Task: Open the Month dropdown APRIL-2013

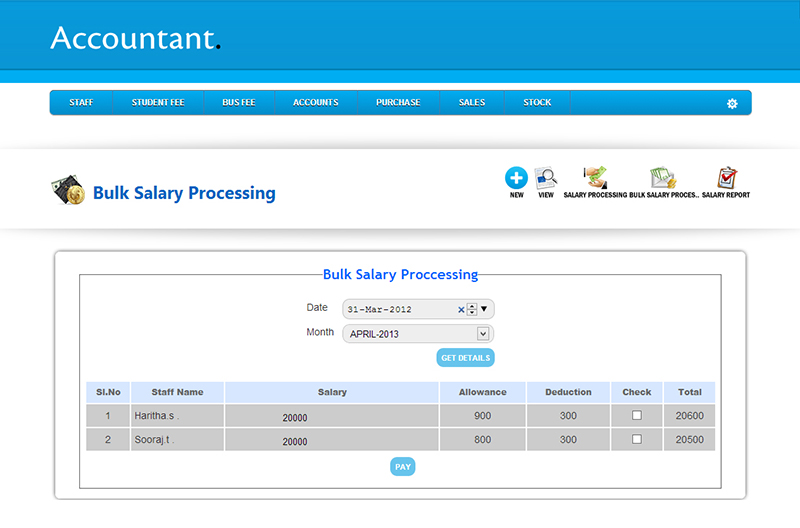Action: 418,334
